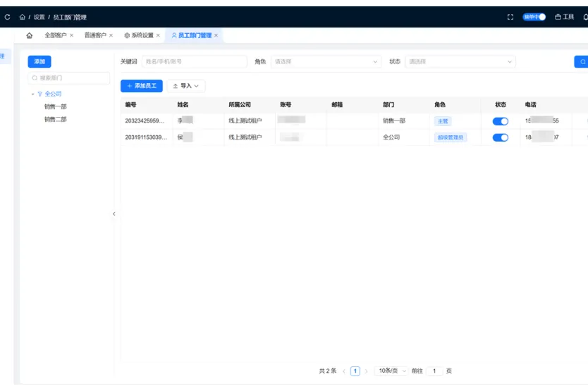The height and width of the screenshot is (391, 588).
Task: Click the blue search button
Action: pyautogui.click(x=581, y=61)
